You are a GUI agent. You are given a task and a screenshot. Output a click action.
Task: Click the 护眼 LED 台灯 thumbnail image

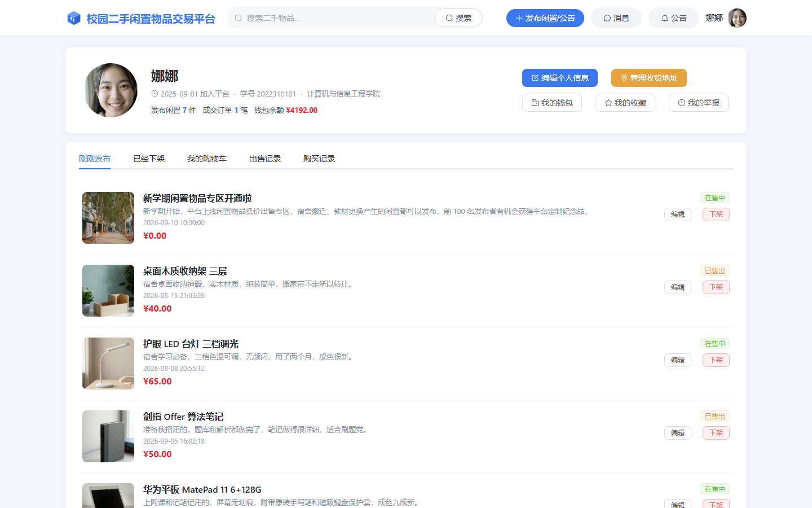pyautogui.click(x=108, y=364)
